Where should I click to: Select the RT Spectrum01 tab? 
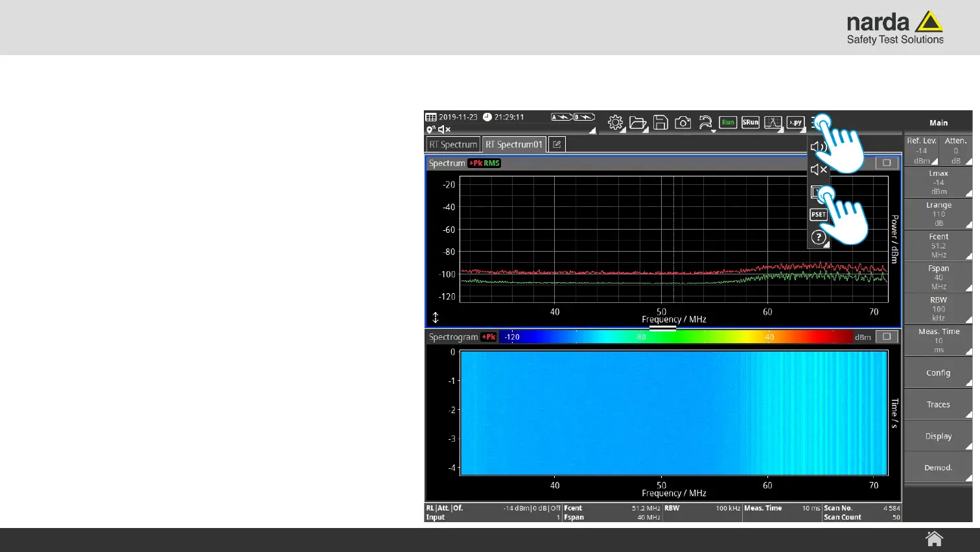pos(514,145)
